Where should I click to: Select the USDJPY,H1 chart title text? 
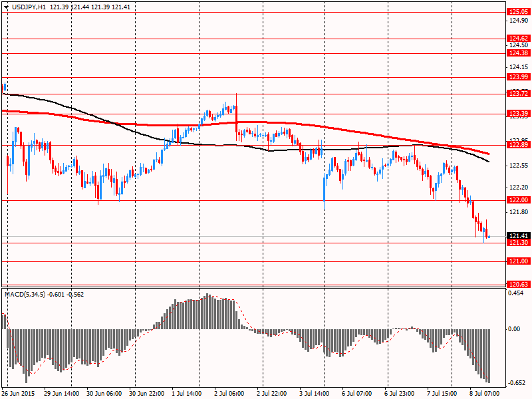click(x=29, y=7)
